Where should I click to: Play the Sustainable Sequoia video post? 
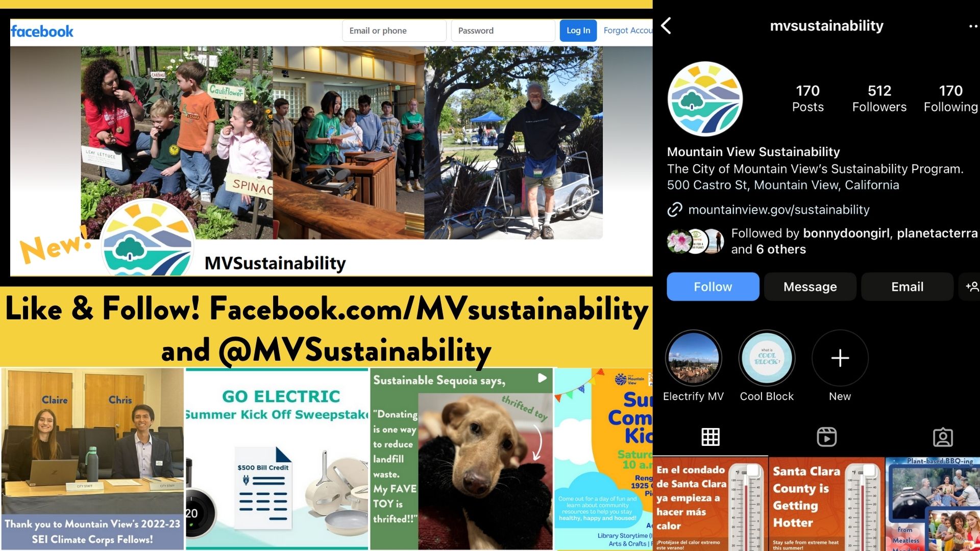pos(542,378)
